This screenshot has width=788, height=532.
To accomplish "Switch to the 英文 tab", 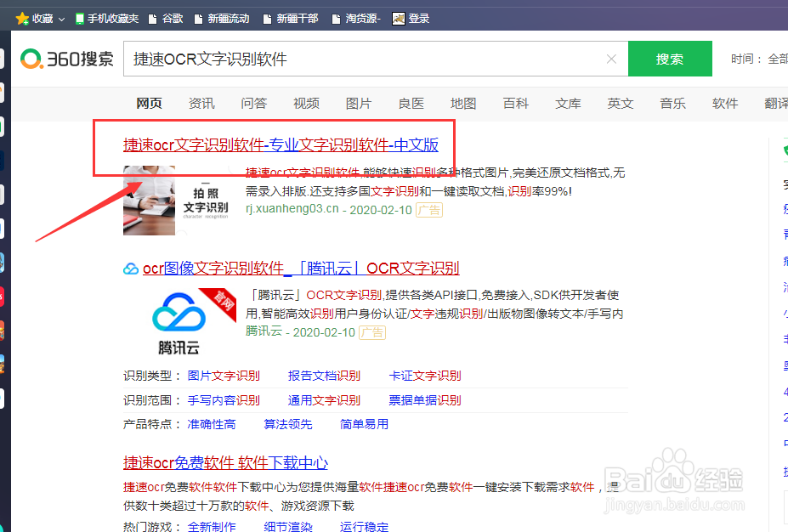I will (621, 104).
